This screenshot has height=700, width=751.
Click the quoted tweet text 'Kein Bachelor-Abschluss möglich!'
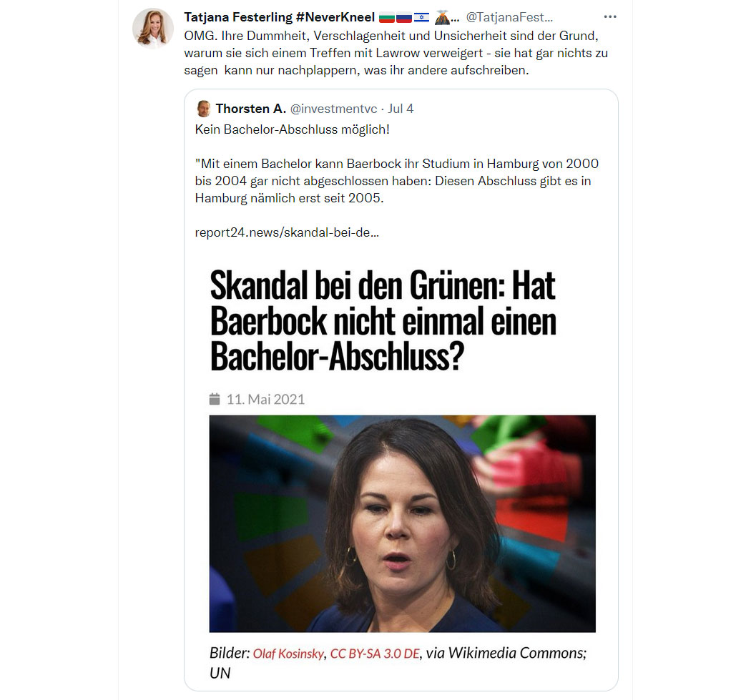pyautogui.click(x=292, y=129)
